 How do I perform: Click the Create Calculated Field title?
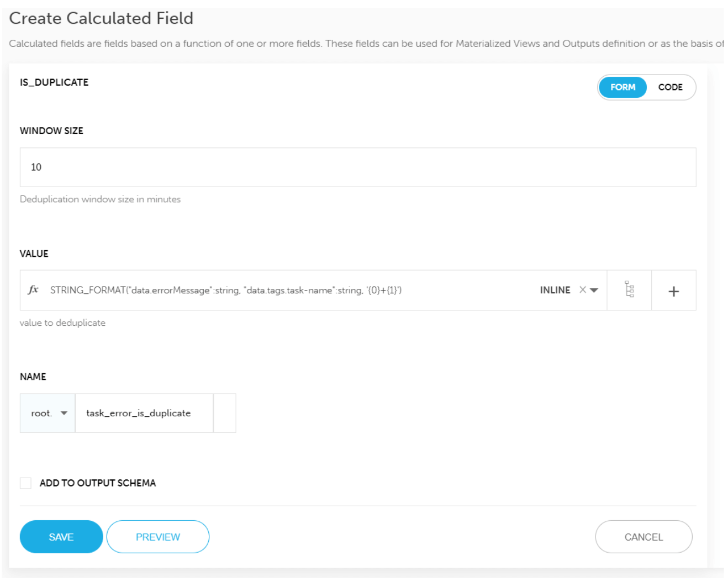pos(101,18)
